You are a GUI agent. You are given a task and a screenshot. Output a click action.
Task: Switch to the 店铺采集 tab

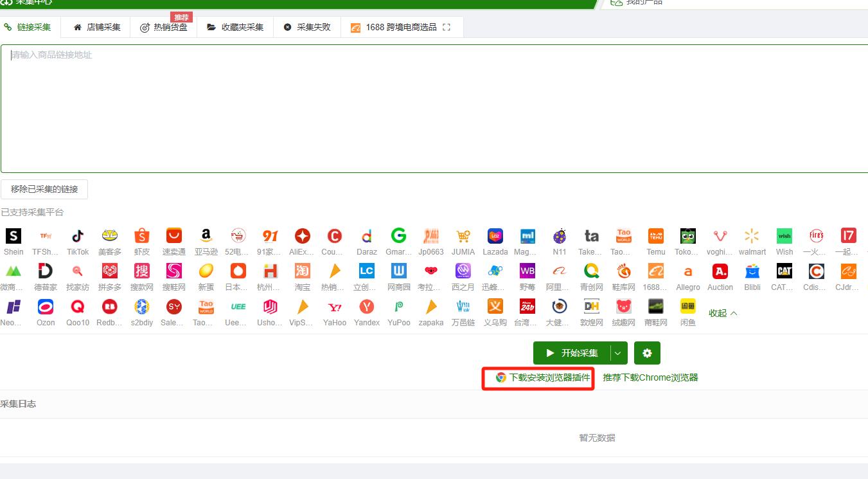point(96,28)
